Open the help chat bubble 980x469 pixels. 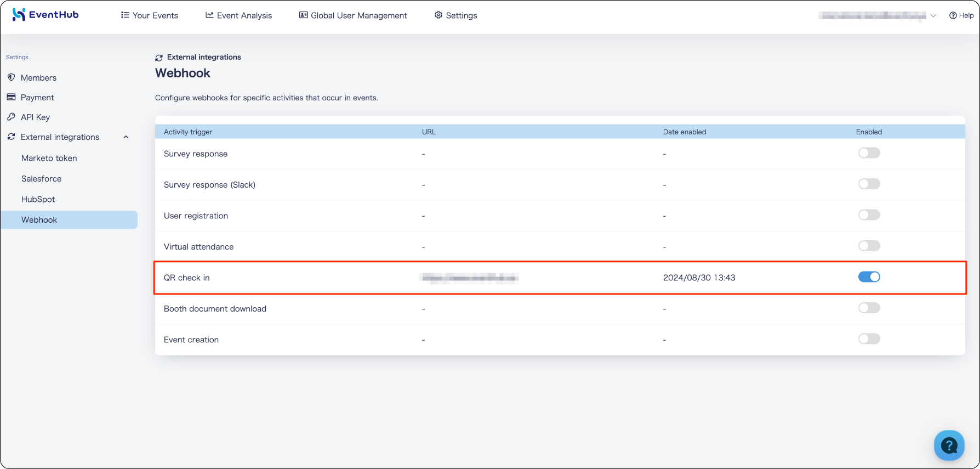click(x=949, y=445)
